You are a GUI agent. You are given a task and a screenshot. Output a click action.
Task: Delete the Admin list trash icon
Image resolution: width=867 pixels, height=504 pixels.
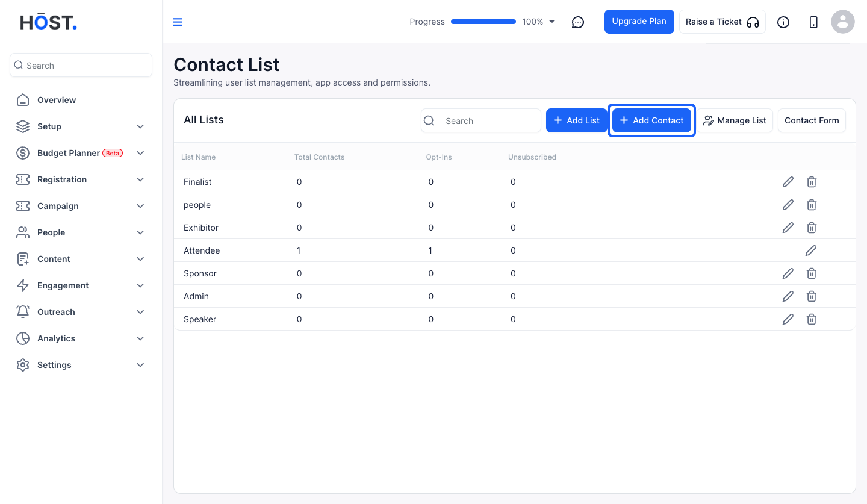[812, 296]
